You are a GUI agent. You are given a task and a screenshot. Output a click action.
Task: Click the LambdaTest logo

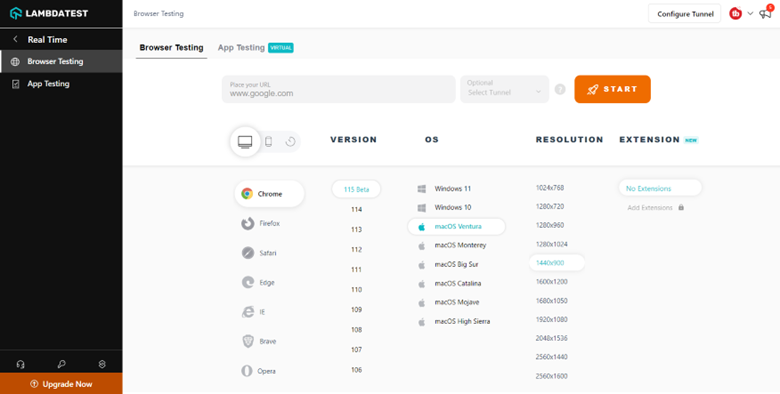(49, 13)
